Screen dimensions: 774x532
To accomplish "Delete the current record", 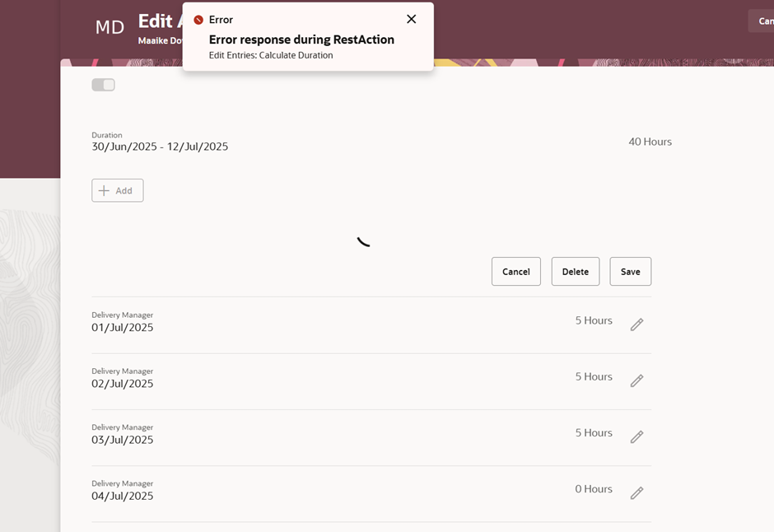I will tap(575, 271).
